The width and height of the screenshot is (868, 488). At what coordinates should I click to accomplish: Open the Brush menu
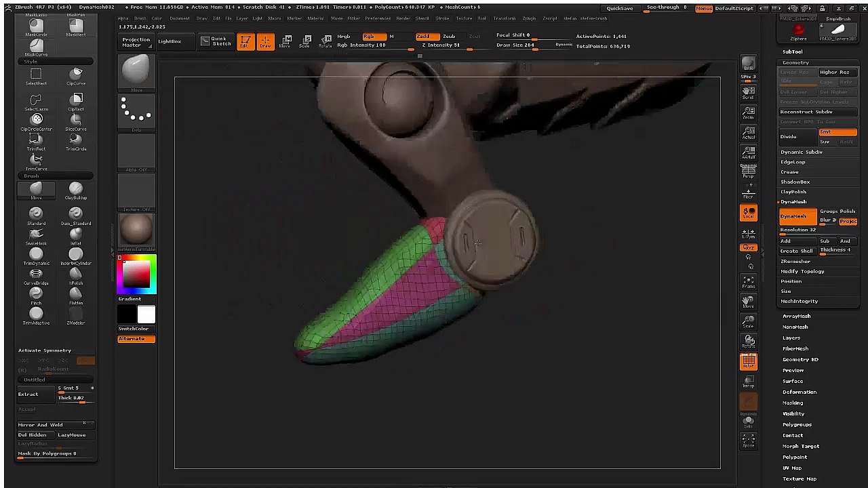pos(139,18)
